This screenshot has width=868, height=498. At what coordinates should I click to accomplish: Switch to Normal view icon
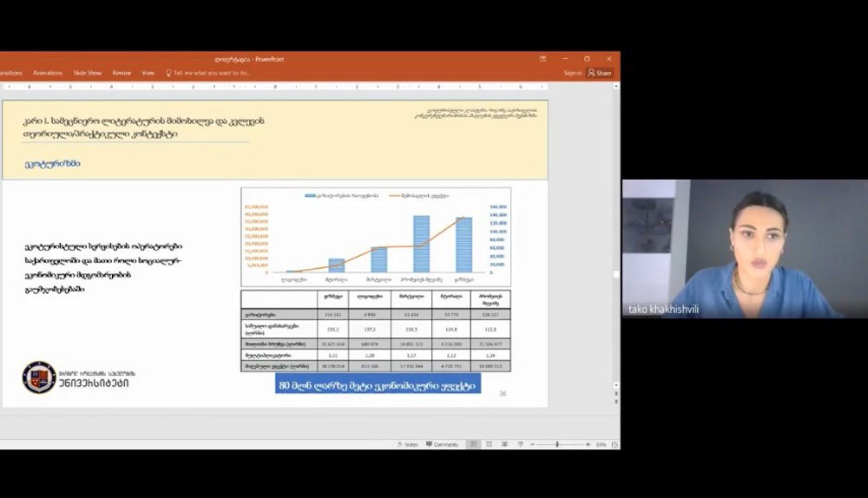tap(473, 444)
